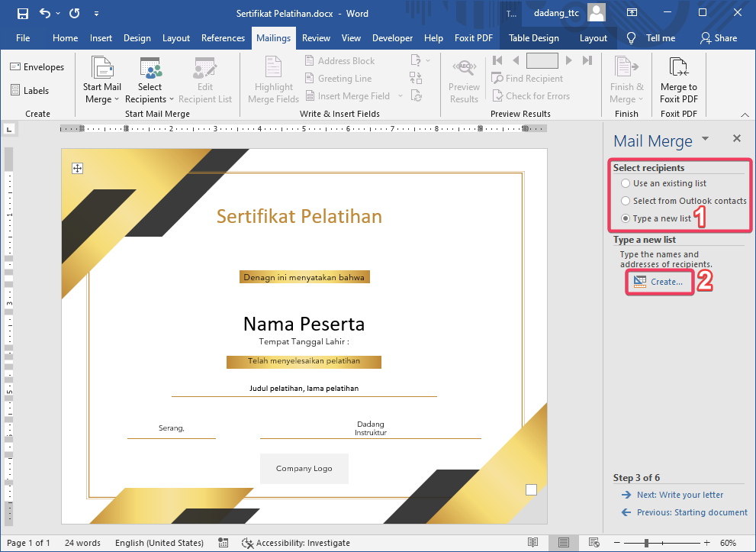The width and height of the screenshot is (756, 552).
Task: Choose Select from Outlook contacts option
Action: point(626,201)
